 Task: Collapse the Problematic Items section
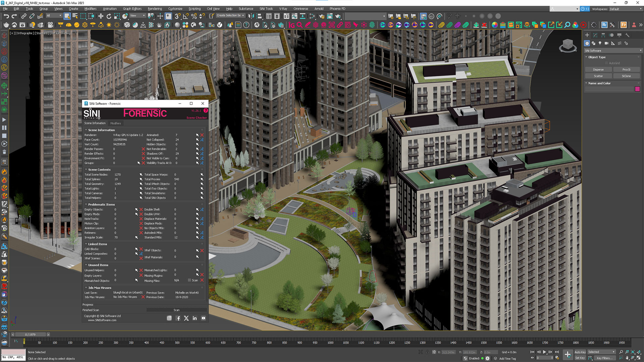click(x=86, y=204)
